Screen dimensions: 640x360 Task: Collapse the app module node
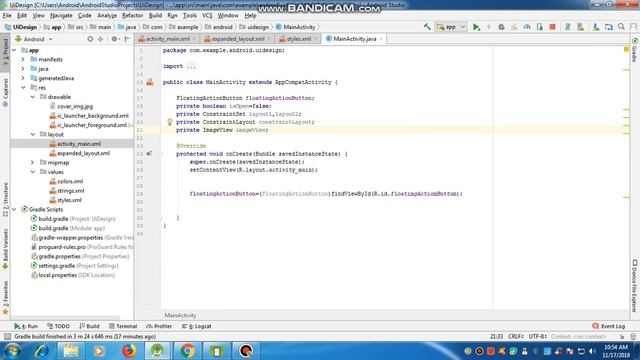pyautogui.click(x=15, y=50)
